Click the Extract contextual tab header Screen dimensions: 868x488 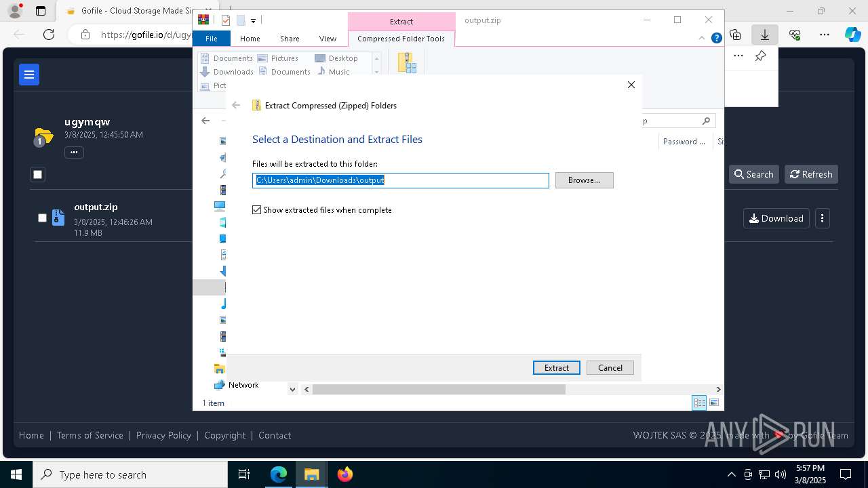(x=401, y=22)
